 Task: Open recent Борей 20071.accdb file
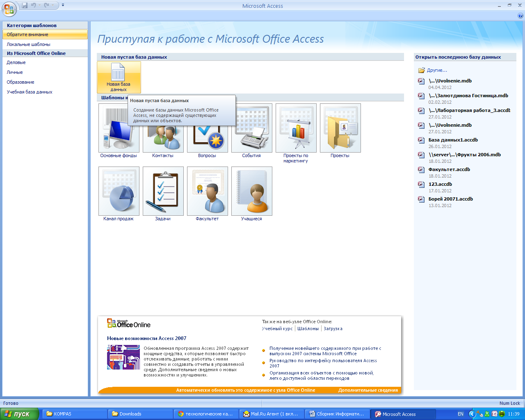point(451,199)
